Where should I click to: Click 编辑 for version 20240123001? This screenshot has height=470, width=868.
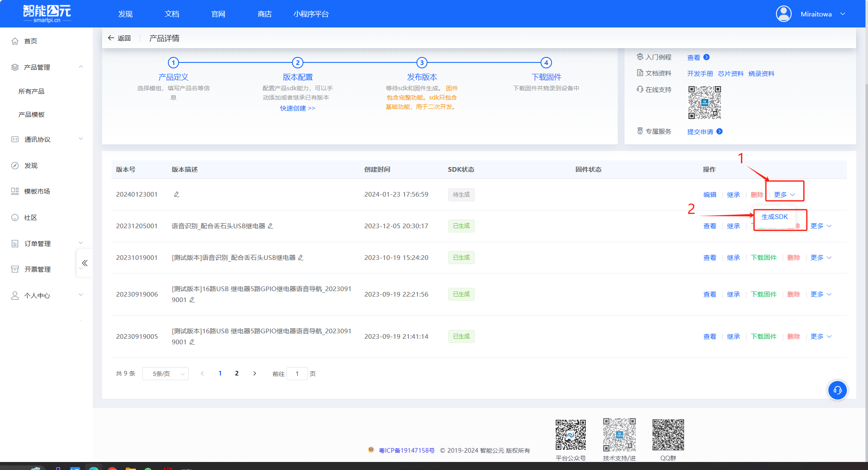710,194
